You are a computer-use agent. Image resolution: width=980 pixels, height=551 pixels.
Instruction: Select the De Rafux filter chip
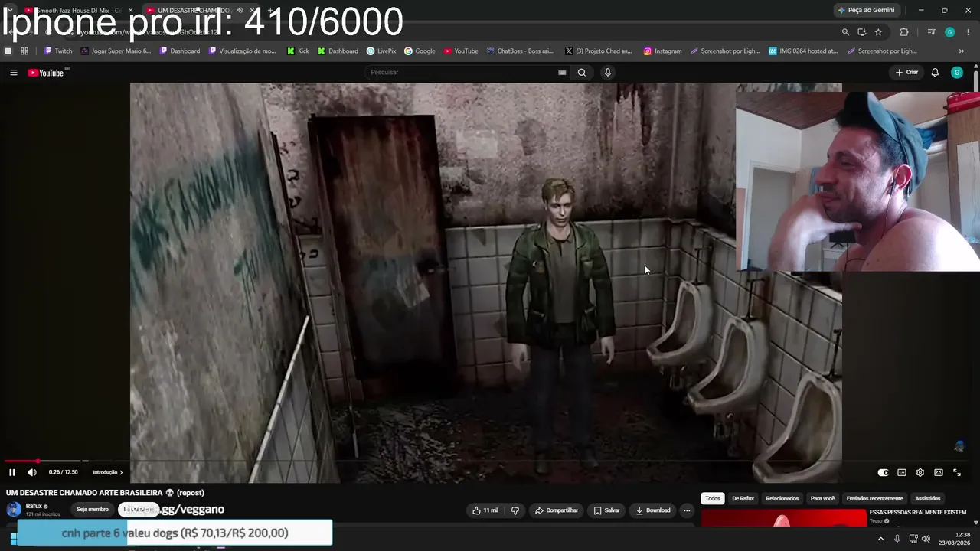[743, 499]
